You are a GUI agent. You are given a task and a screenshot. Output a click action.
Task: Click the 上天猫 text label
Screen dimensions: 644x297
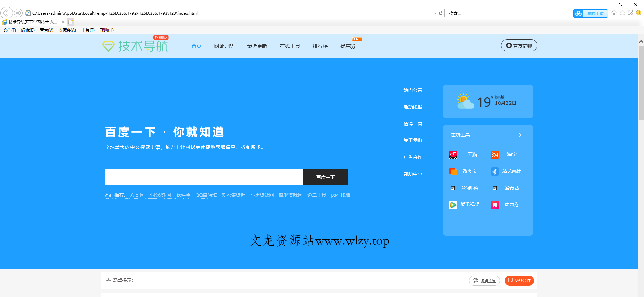[x=470, y=155]
